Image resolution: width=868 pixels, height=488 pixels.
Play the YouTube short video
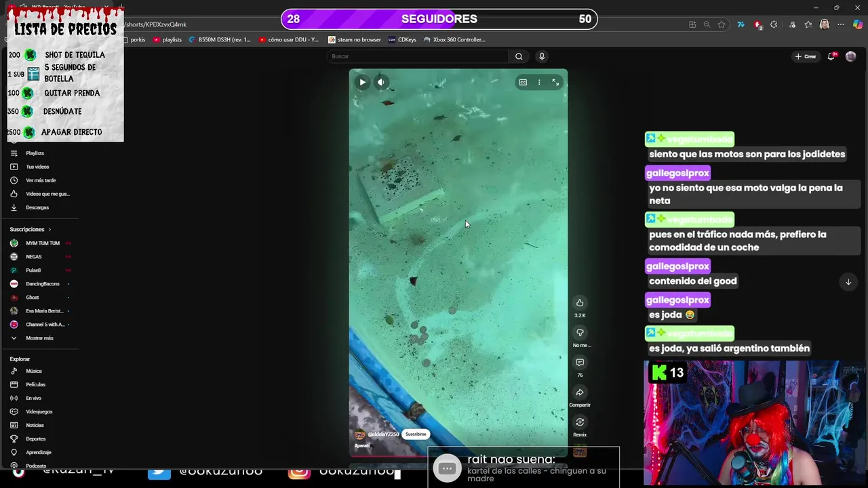pos(362,83)
